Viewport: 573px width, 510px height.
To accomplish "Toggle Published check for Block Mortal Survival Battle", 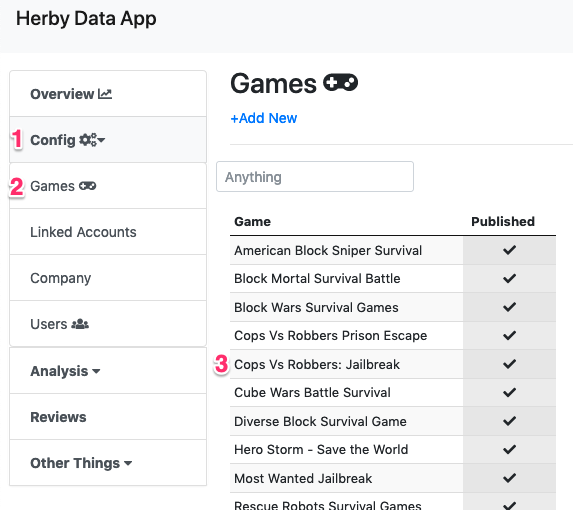I will 509,278.
